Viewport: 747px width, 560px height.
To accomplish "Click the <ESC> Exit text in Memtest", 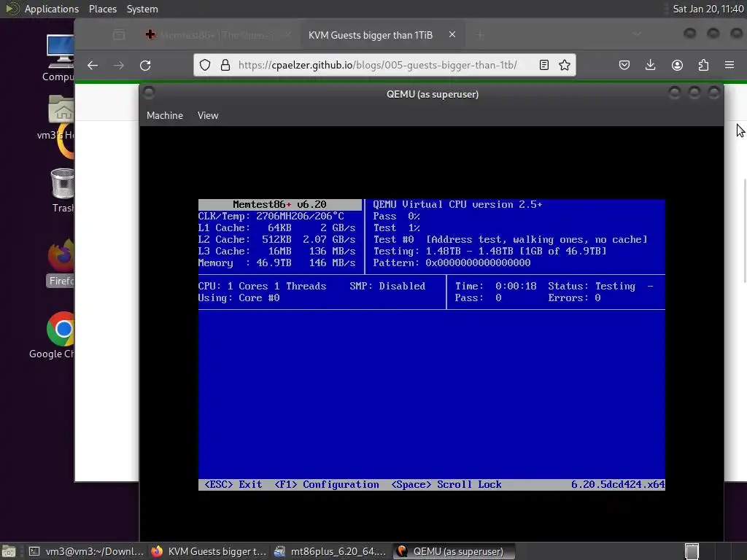I will pyautogui.click(x=233, y=484).
